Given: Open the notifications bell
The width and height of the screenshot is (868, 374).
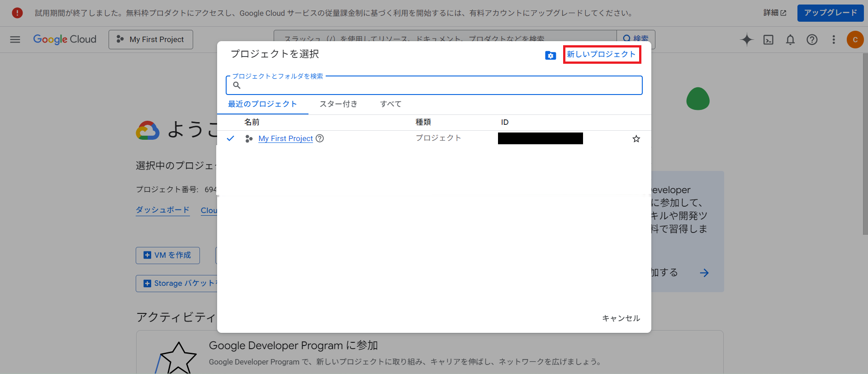Looking at the screenshot, I should pos(790,40).
